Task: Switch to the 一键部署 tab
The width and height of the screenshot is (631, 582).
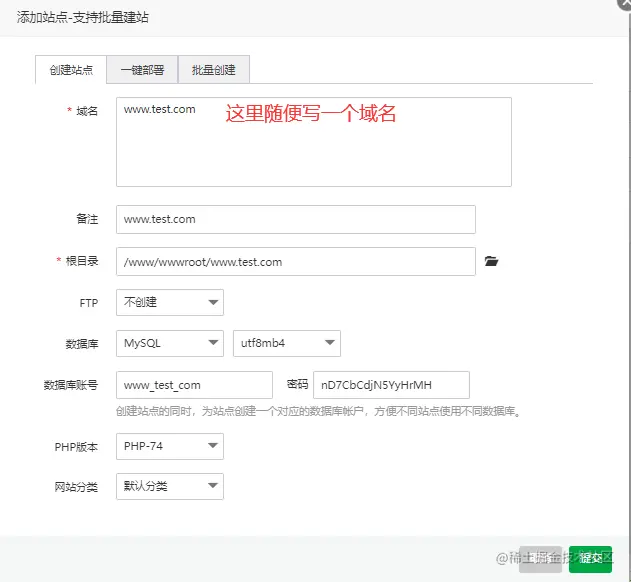Action: click(x=142, y=70)
